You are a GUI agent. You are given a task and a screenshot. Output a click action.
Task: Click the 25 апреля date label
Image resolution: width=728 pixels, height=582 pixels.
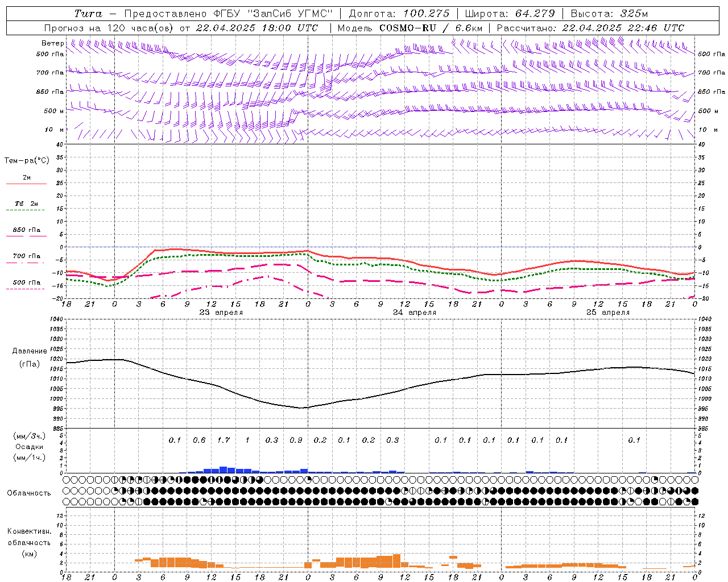(608, 313)
